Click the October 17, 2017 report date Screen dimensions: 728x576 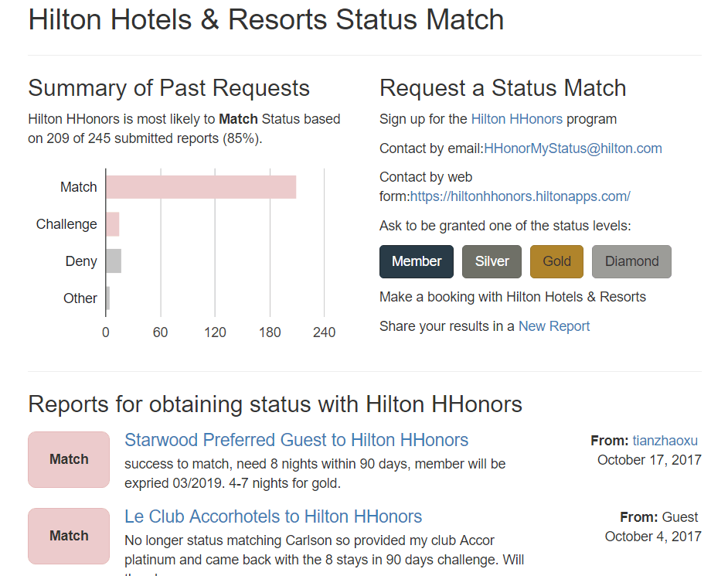coord(649,460)
